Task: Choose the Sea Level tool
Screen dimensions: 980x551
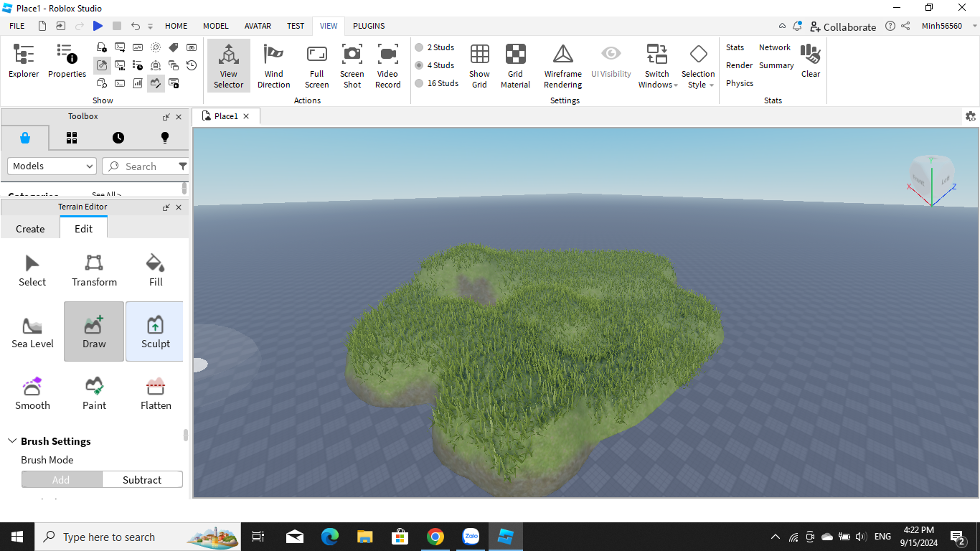Action: 32,331
